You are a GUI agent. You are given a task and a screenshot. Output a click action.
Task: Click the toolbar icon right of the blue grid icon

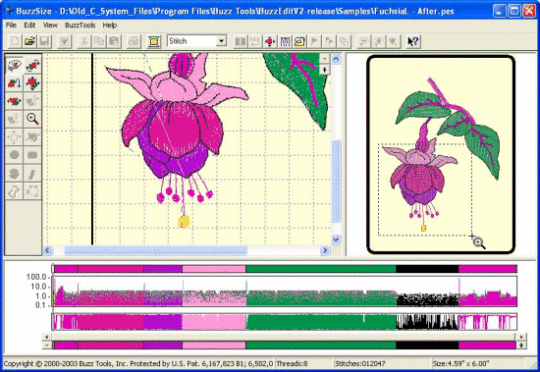299,41
